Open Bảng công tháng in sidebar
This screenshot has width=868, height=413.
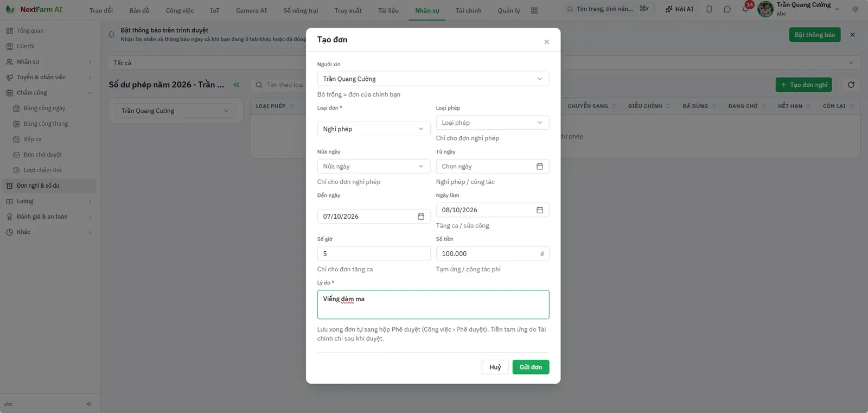coord(46,124)
